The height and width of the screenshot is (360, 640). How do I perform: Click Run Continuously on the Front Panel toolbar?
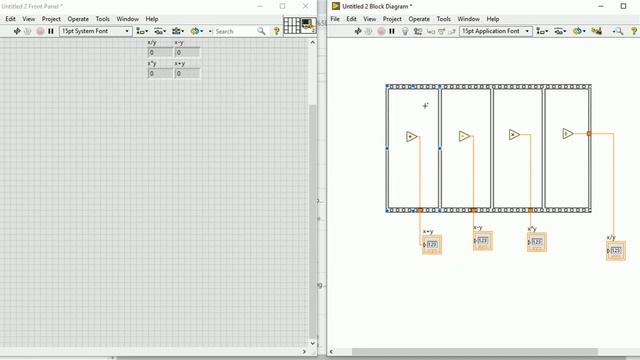(x=28, y=31)
